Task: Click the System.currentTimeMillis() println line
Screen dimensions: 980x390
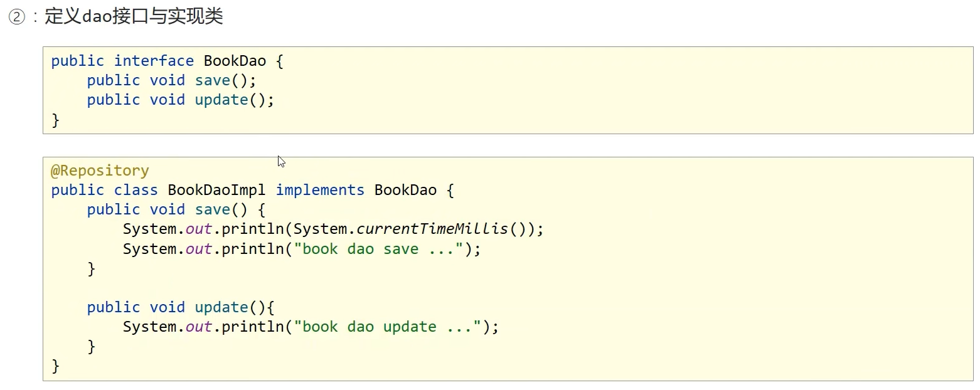Action: [x=333, y=229]
